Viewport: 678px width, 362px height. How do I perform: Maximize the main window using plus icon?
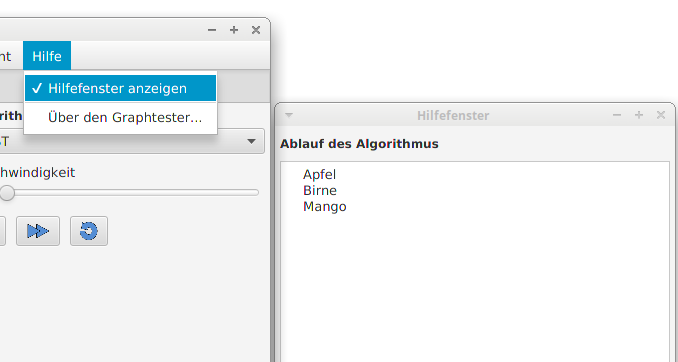tap(234, 30)
